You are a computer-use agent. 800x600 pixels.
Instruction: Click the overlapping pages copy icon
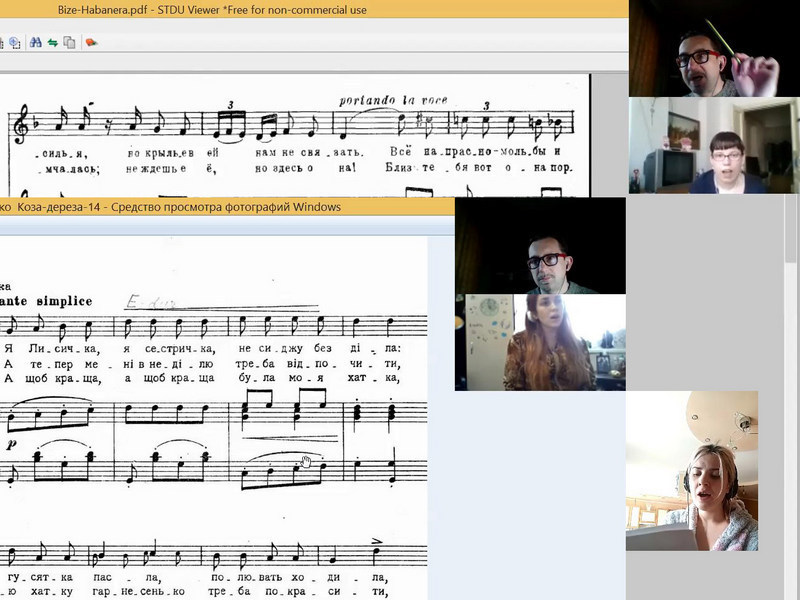click(69, 43)
